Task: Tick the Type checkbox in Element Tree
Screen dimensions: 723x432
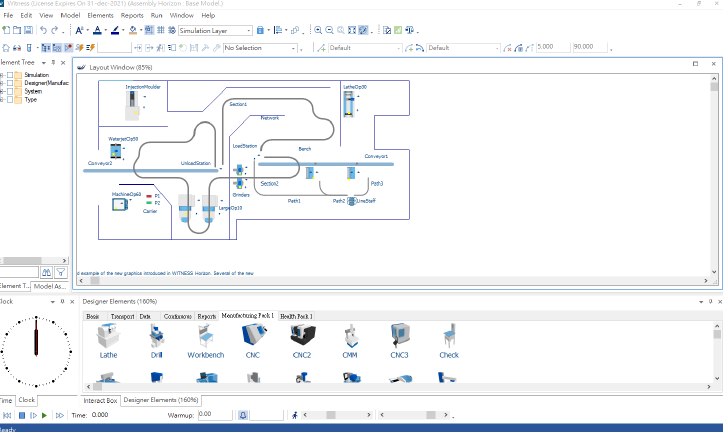Action: 8,99
